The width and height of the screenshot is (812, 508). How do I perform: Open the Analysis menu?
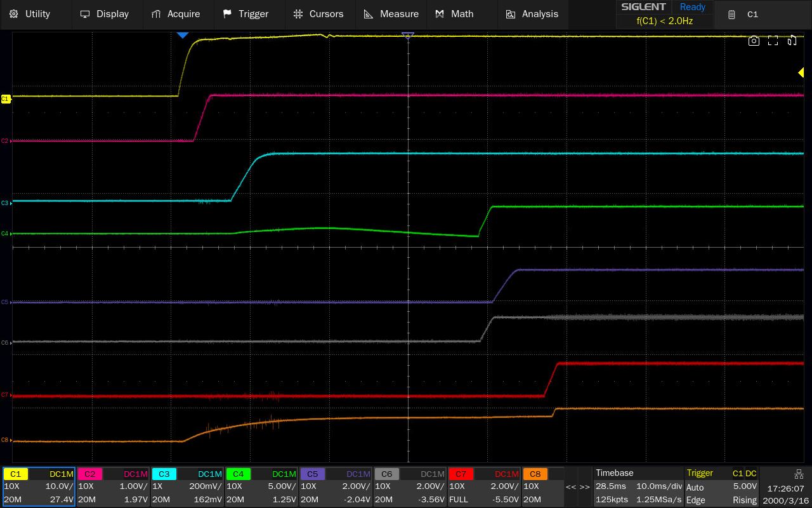click(532, 14)
